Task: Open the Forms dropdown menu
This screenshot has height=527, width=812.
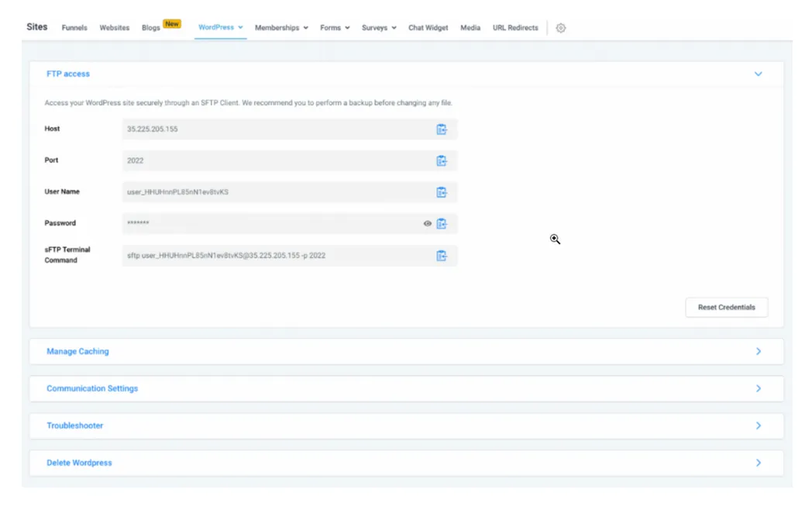Action: click(x=335, y=28)
